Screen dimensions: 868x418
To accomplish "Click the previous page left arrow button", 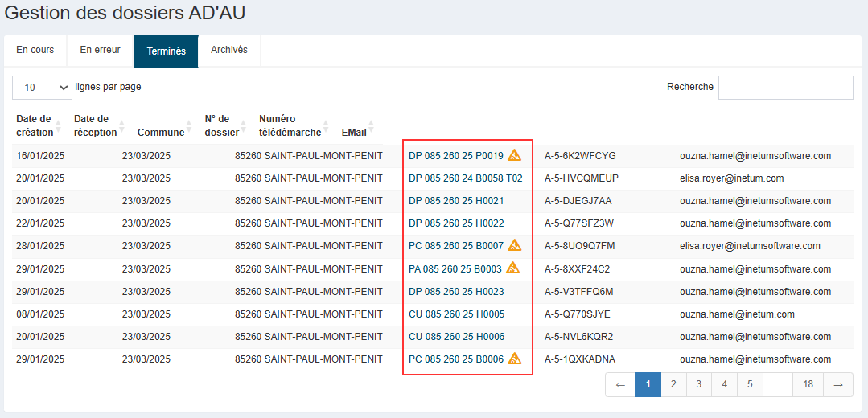I will pyautogui.click(x=620, y=385).
